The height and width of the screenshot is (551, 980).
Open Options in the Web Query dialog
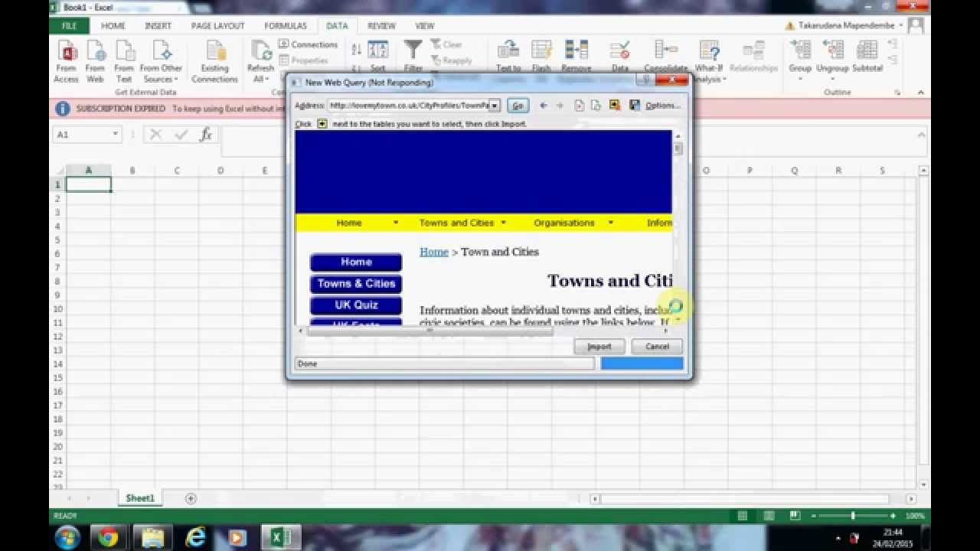tap(662, 106)
